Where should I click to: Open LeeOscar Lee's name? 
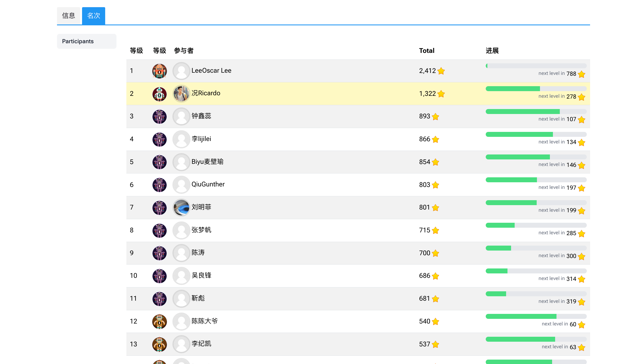(211, 71)
